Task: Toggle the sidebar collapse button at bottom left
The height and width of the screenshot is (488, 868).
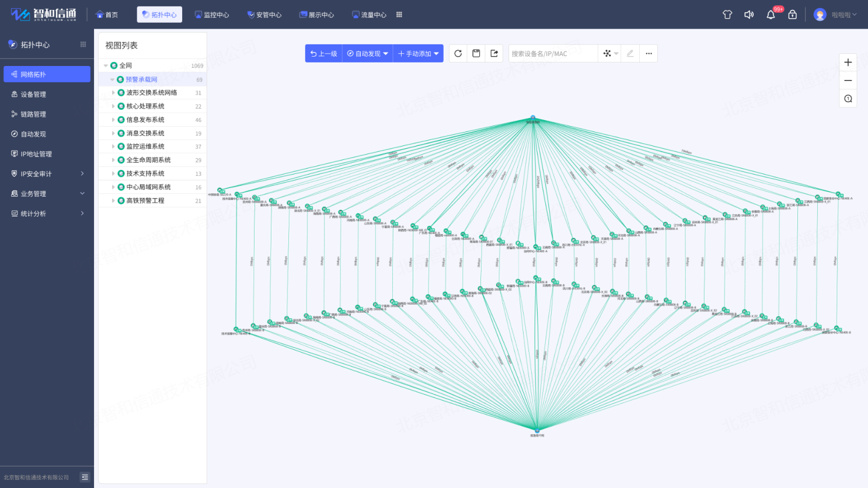Action: click(85, 477)
